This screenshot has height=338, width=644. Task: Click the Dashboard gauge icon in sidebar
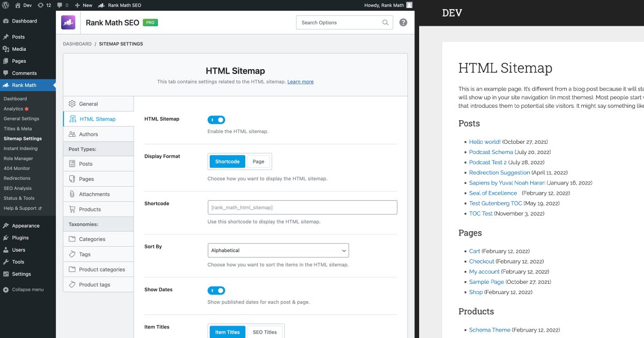6,21
